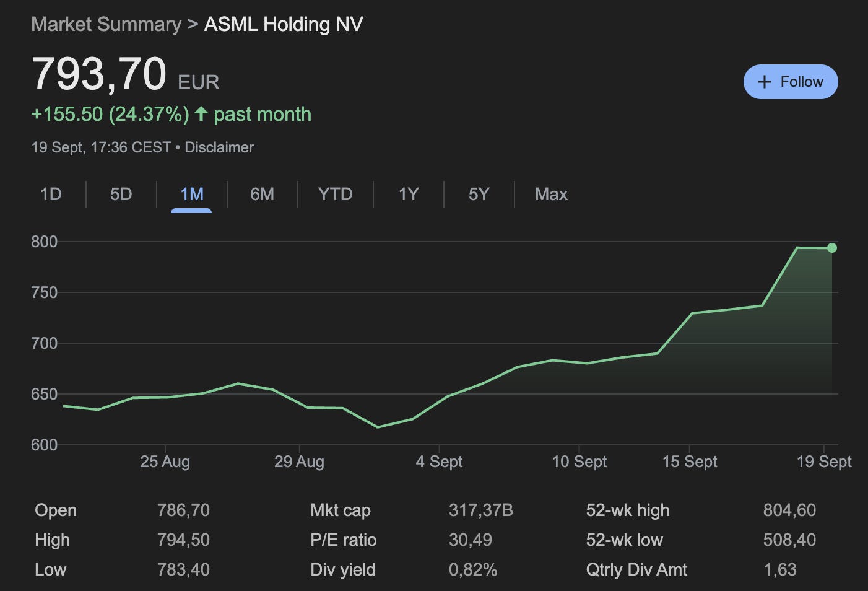Viewport: 868px width, 591px height.
Task: Click the 25 Aug axis label
Action: (x=165, y=462)
